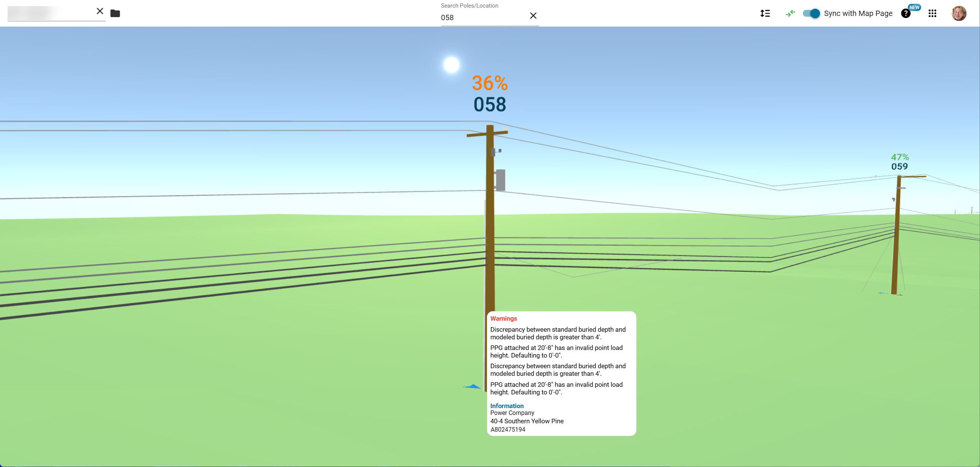980x467 pixels.
Task: Clear the project name field
Action: (x=100, y=11)
